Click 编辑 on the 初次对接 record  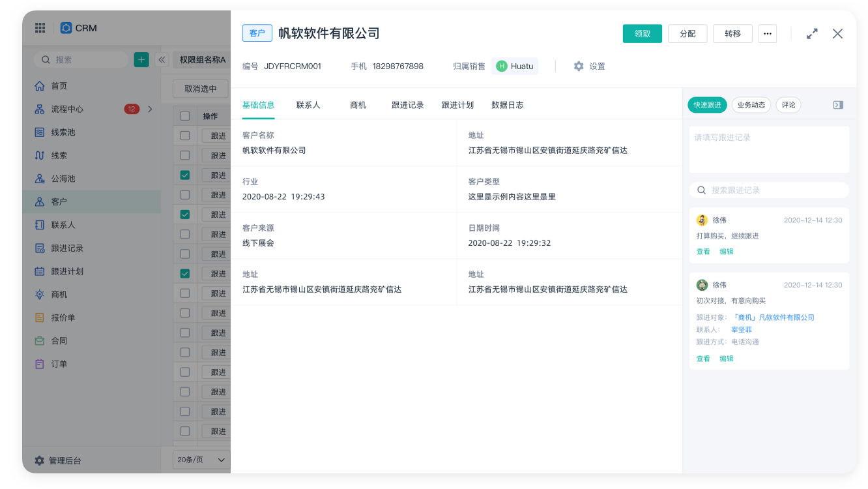[x=727, y=359]
